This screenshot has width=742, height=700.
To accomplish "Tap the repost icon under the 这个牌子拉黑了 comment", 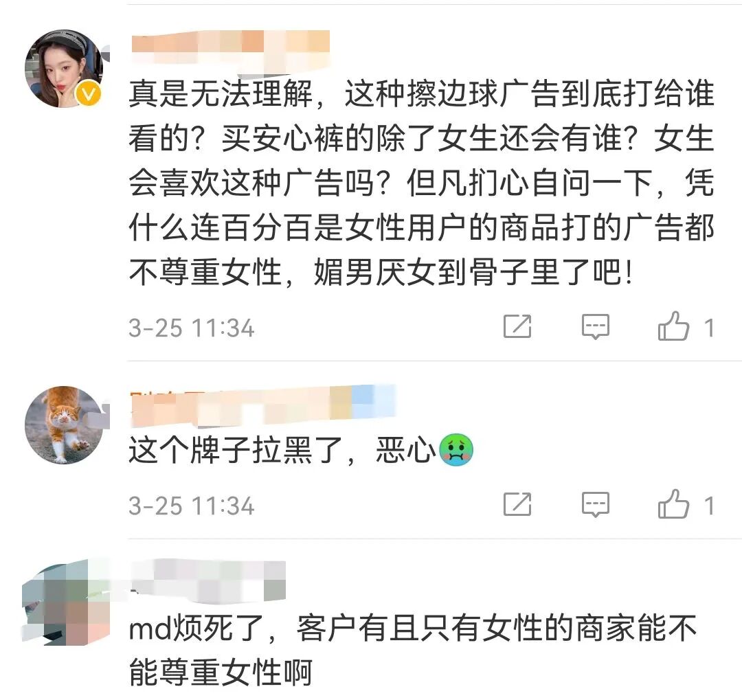I will point(517,504).
